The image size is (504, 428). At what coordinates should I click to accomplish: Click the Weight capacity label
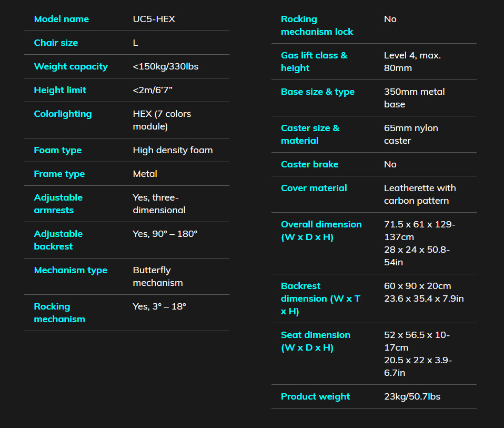[x=71, y=66]
